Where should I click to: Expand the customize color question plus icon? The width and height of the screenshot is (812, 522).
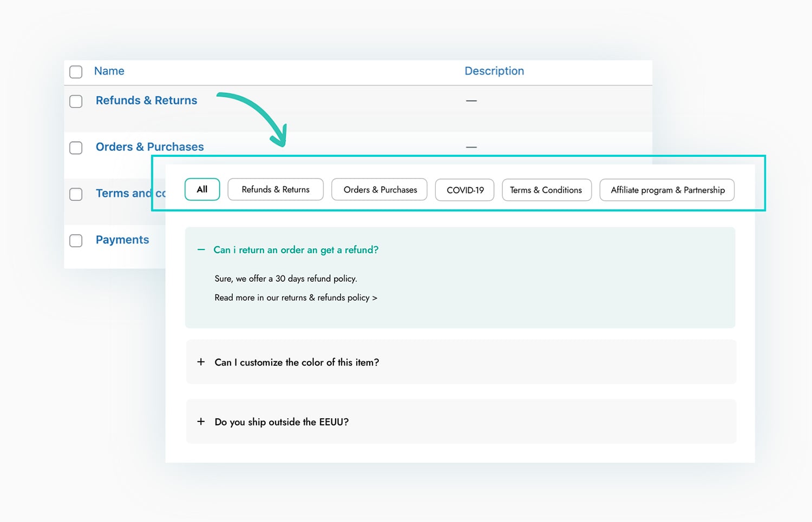[201, 362]
